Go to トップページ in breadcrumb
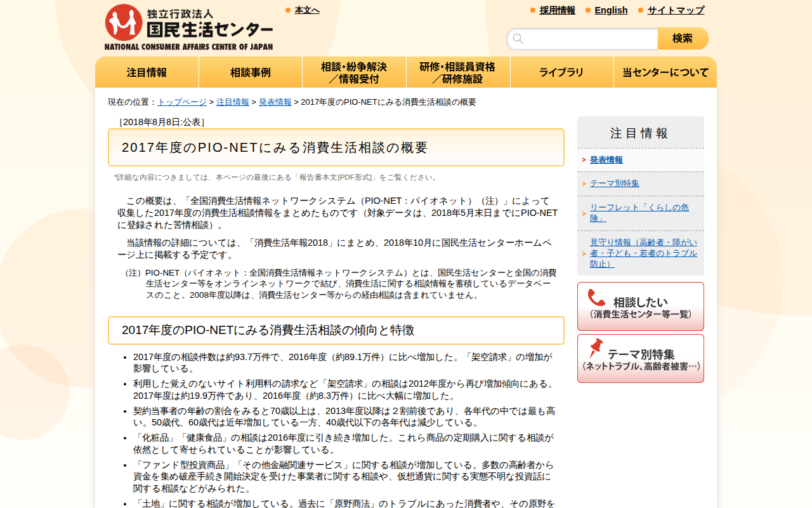Screen dimensions: 812x508 click(182, 102)
